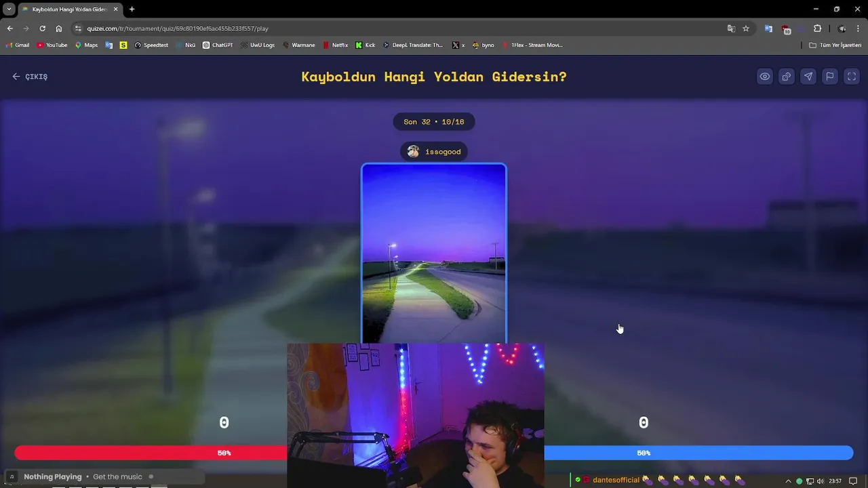Open the 1Flex Stream Movies bookmark
The height and width of the screenshot is (488, 868).
click(532, 45)
